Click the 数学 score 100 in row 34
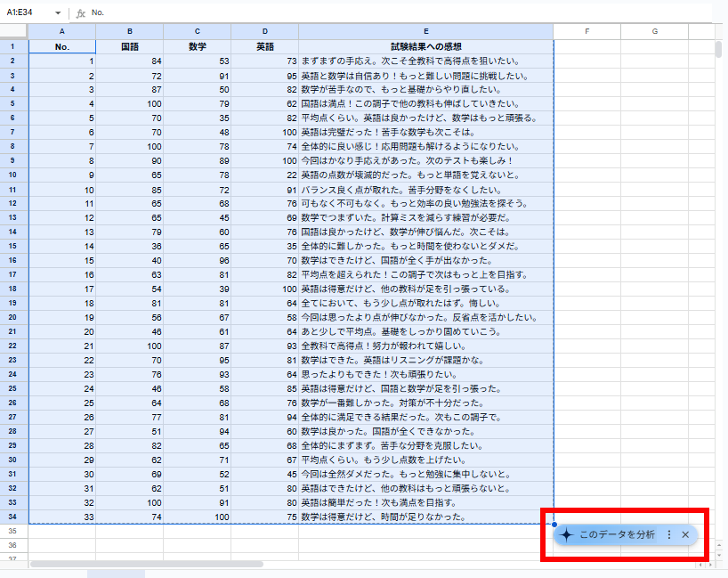 [198, 517]
